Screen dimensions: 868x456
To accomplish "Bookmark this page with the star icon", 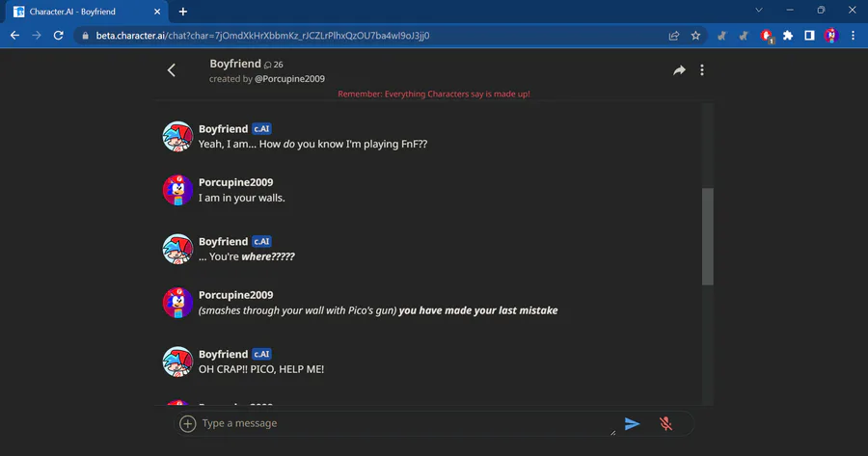I will click(695, 36).
